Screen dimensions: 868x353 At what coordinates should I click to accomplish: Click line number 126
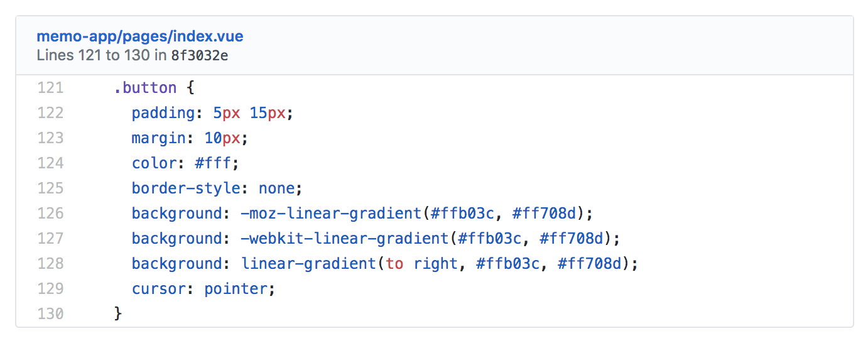pos(50,214)
